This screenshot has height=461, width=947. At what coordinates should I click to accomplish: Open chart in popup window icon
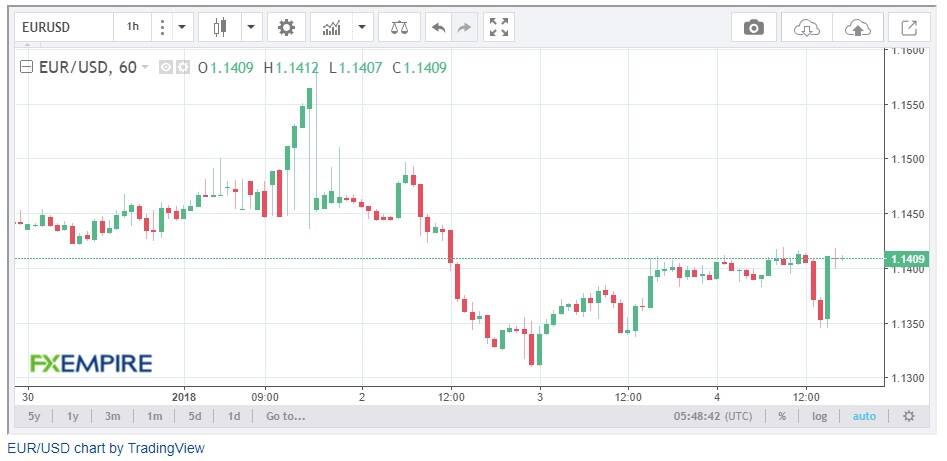coord(909,27)
